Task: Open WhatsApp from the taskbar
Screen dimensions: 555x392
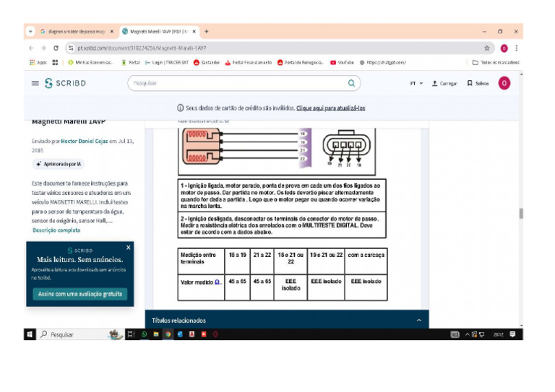Action: click(x=144, y=334)
